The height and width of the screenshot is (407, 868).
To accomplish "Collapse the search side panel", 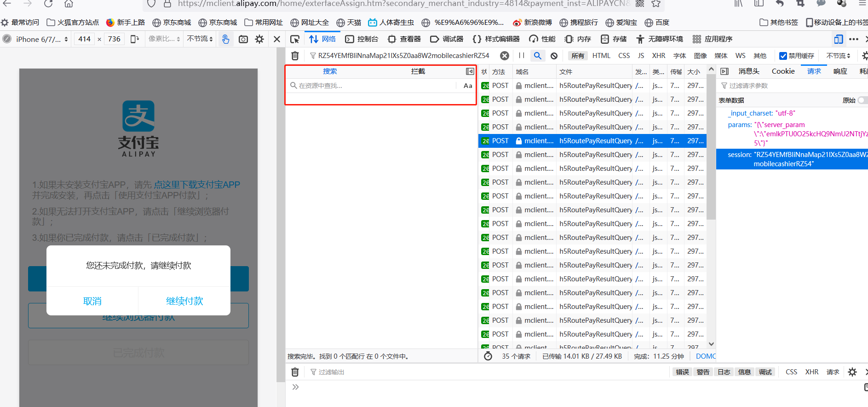I will (470, 71).
